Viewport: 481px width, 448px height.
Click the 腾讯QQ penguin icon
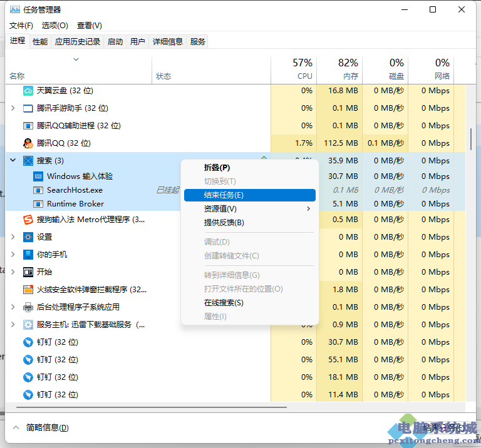[x=28, y=143]
